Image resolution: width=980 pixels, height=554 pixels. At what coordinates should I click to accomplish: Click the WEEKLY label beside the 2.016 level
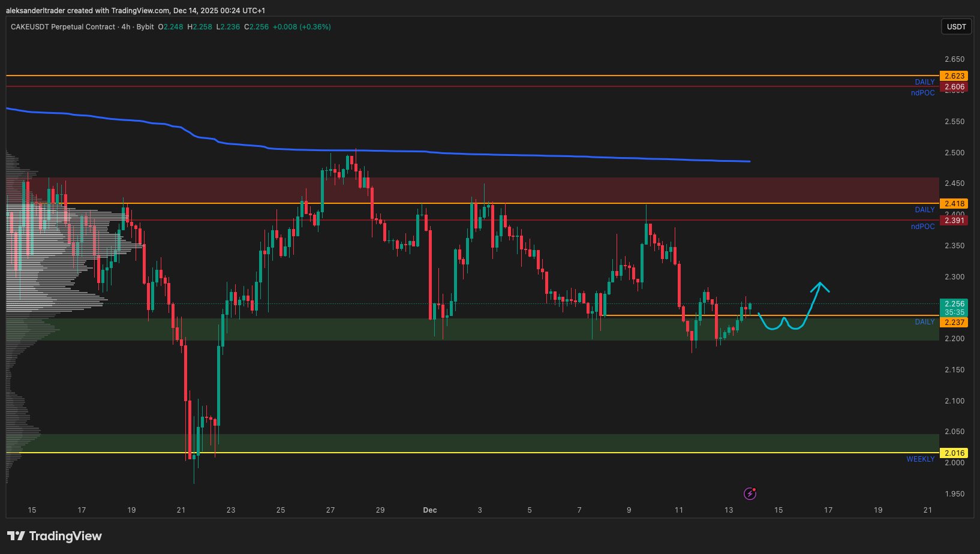click(921, 459)
